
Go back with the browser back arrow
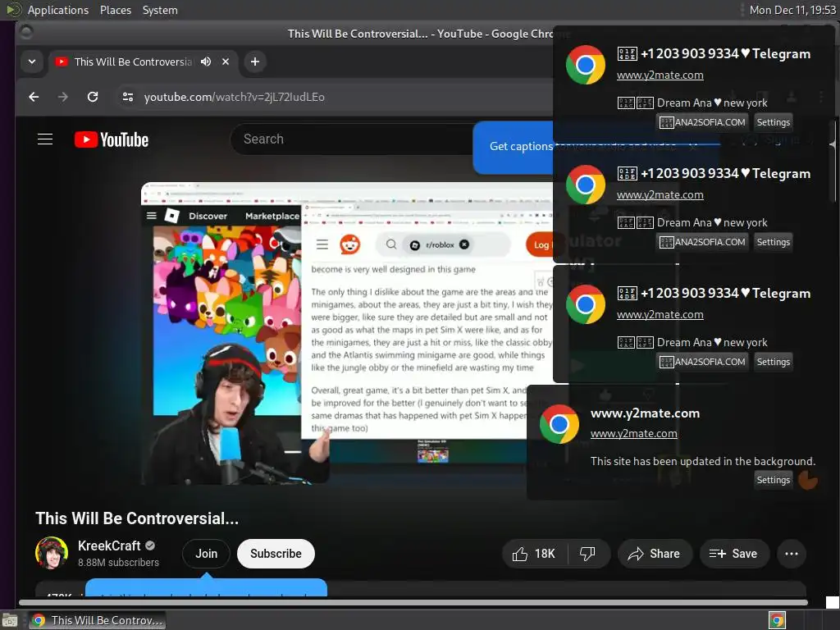pyautogui.click(x=34, y=97)
